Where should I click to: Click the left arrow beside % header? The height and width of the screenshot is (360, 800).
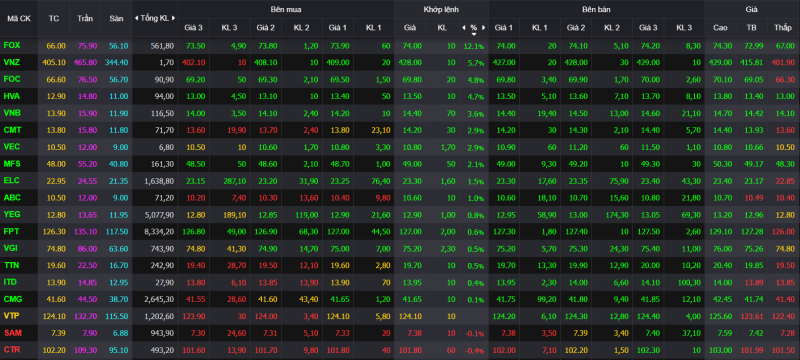click(x=464, y=28)
